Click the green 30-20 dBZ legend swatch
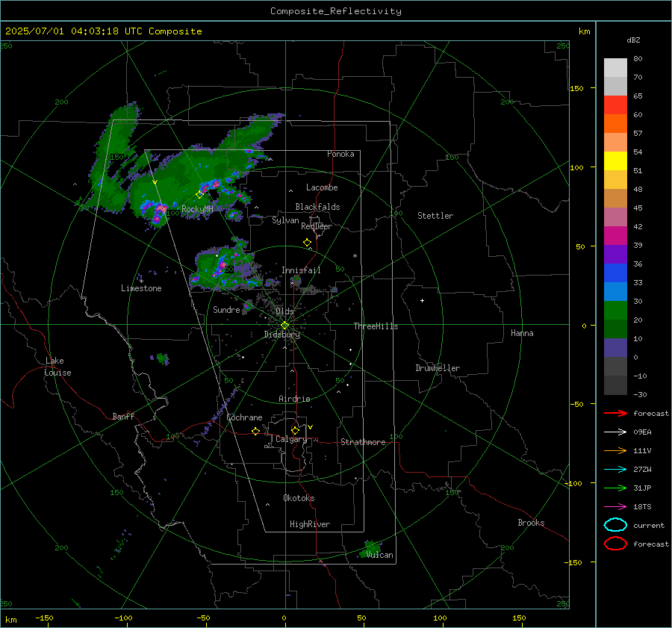The image size is (672, 628). pyautogui.click(x=615, y=311)
